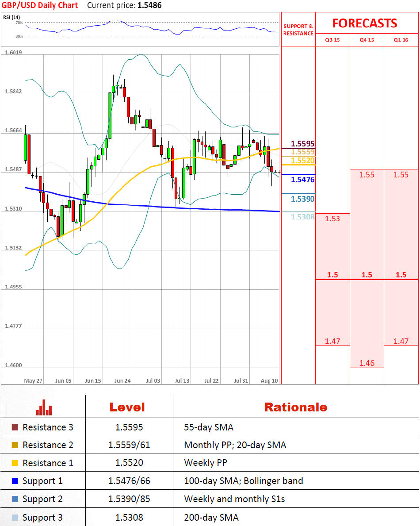Click the 1.5476 support level label
This screenshot has height=526, width=420.
303,180
